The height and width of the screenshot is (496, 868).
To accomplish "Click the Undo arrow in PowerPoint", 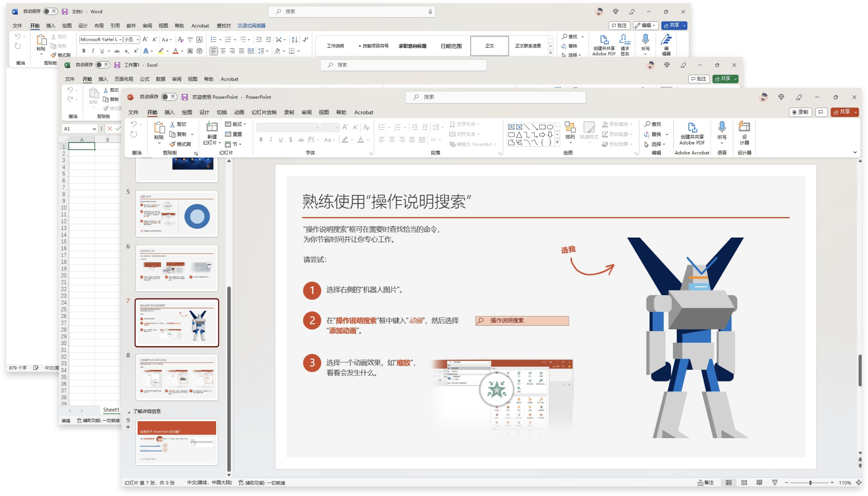I will [x=134, y=124].
